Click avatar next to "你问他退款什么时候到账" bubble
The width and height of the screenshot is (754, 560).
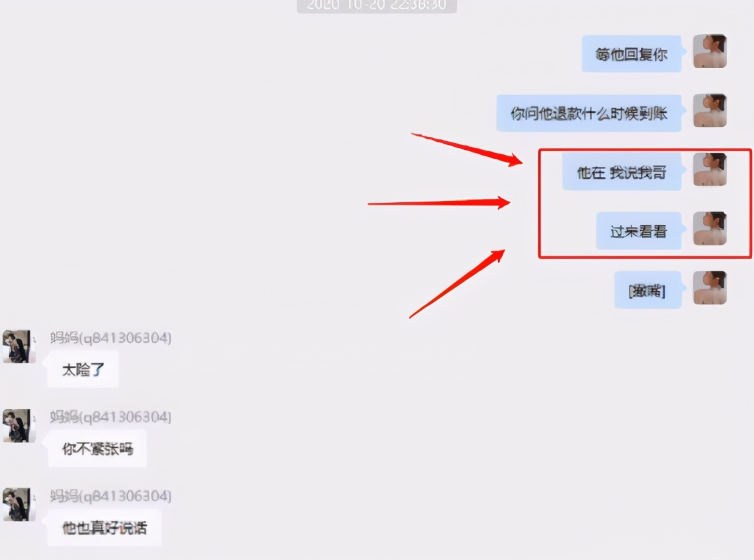710,111
